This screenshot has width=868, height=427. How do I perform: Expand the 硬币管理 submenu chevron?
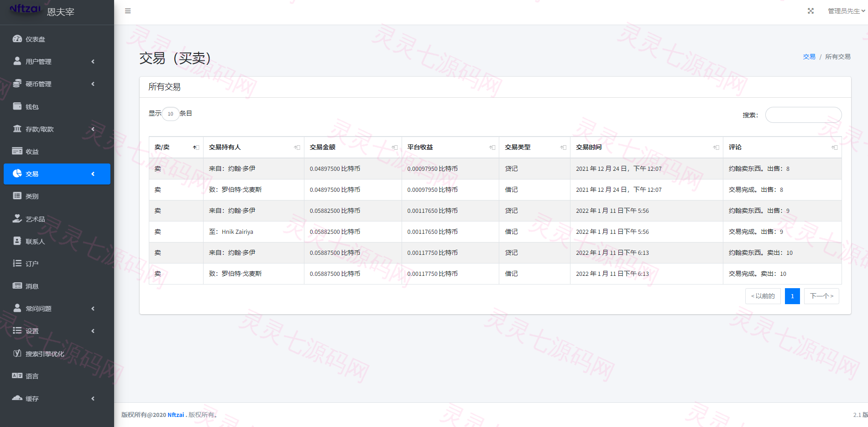point(93,84)
